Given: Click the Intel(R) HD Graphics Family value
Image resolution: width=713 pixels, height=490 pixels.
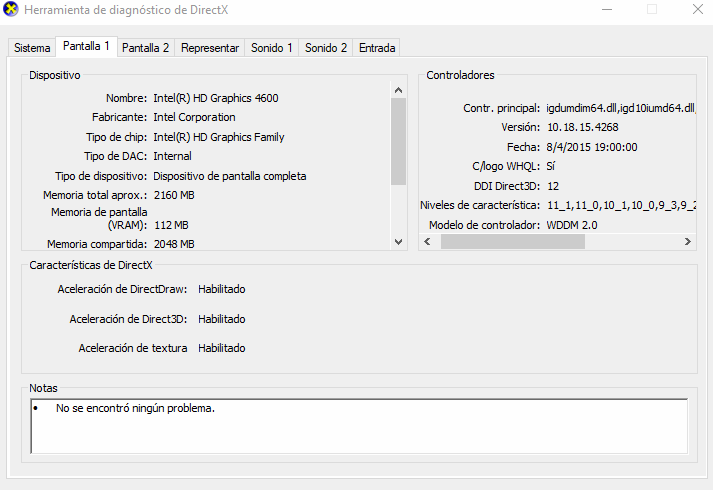Looking at the screenshot, I should point(219,137).
